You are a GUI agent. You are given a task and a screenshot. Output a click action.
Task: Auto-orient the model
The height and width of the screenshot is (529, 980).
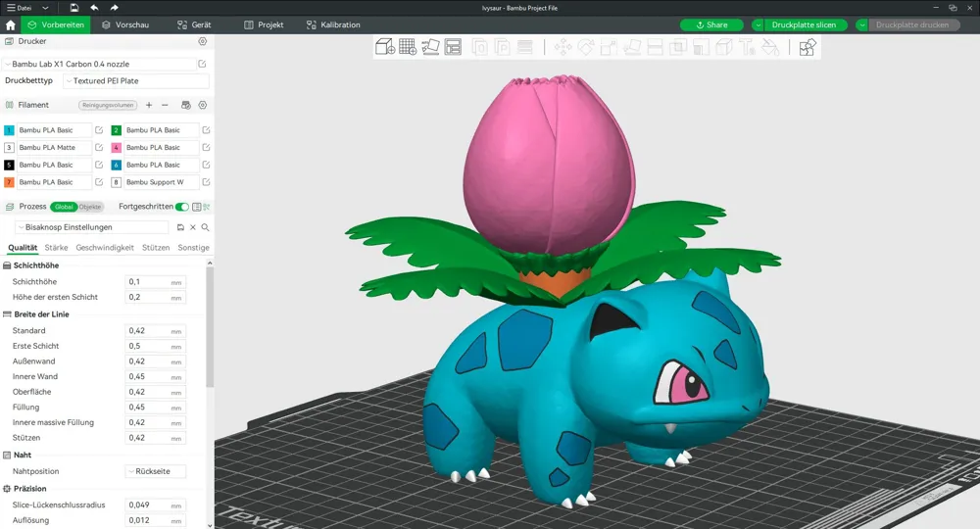coord(430,47)
